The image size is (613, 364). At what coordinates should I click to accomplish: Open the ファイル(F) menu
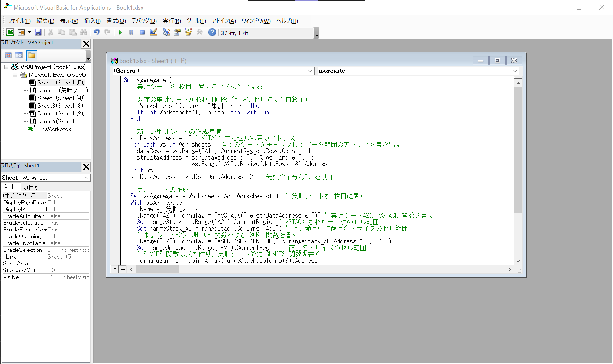tap(19, 21)
